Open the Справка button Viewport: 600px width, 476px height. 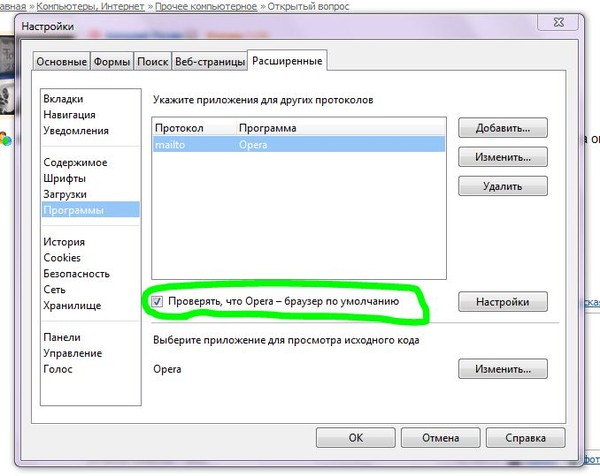[525, 437]
